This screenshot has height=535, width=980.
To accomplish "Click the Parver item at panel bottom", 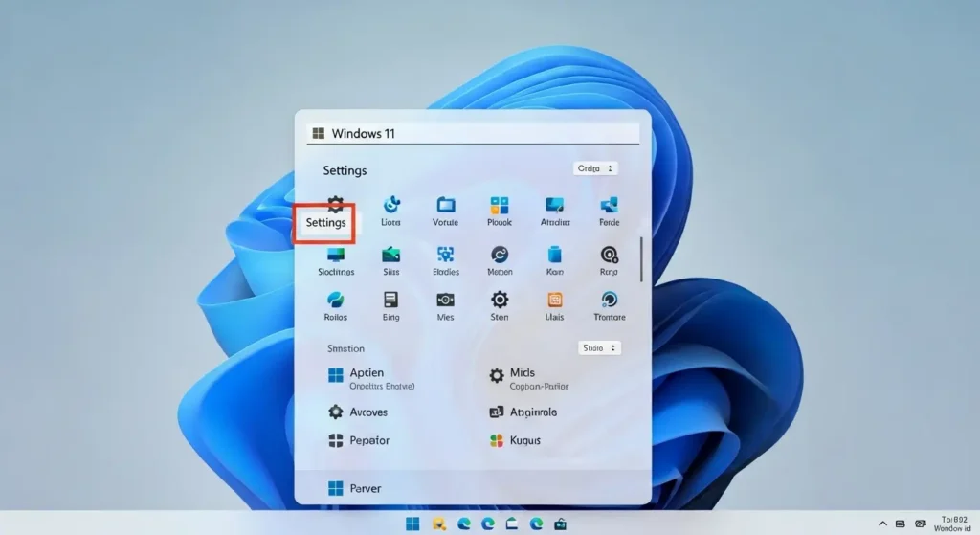I will click(x=354, y=488).
